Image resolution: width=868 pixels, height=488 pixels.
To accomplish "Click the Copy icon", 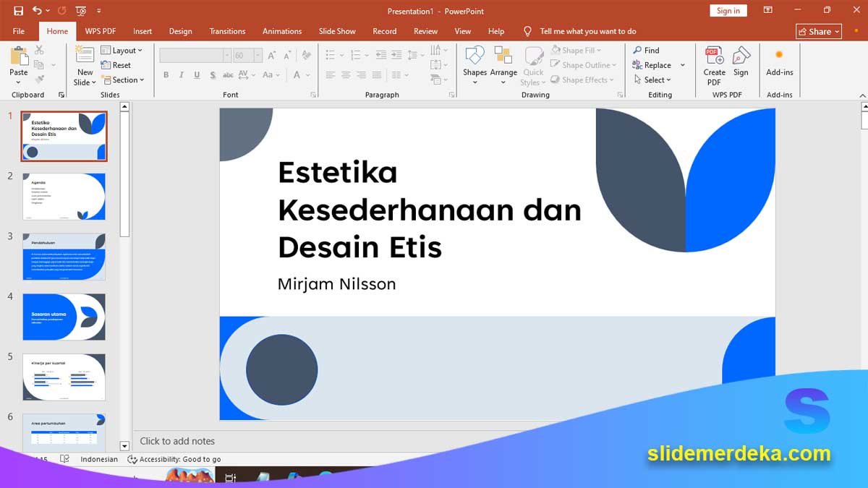I will pyautogui.click(x=39, y=64).
